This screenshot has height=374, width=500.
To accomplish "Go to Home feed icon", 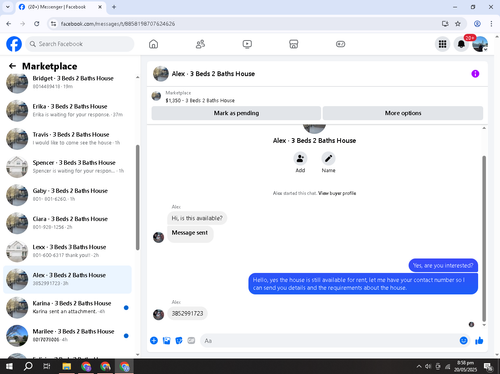I will tap(153, 44).
